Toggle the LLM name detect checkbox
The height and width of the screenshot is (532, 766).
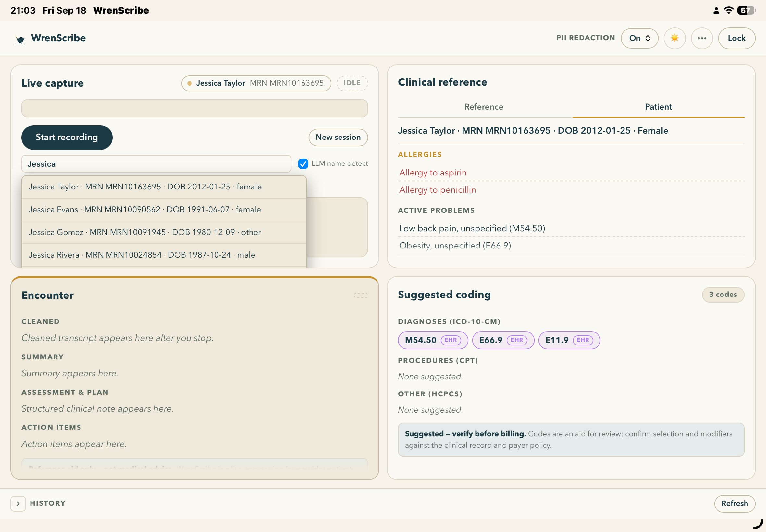pos(303,164)
